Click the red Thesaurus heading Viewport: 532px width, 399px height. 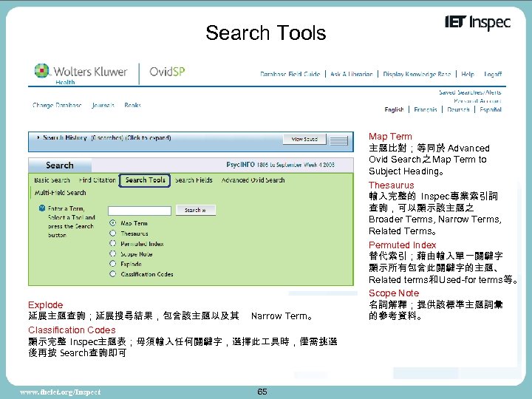391,185
